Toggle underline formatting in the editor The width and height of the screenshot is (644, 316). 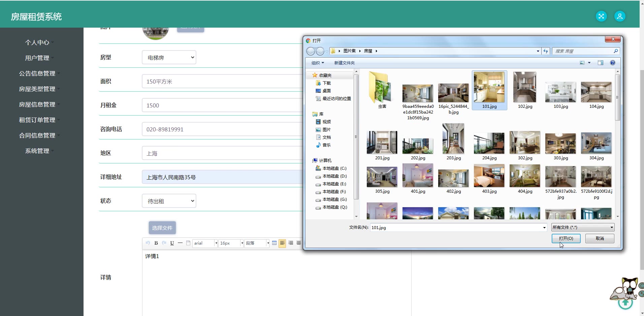[x=172, y=243]
